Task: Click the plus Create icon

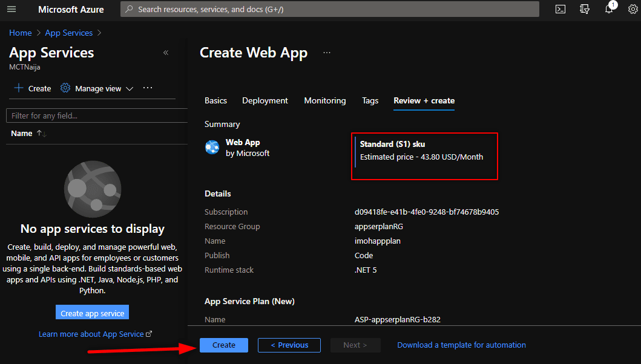Action: click(18, 88)
